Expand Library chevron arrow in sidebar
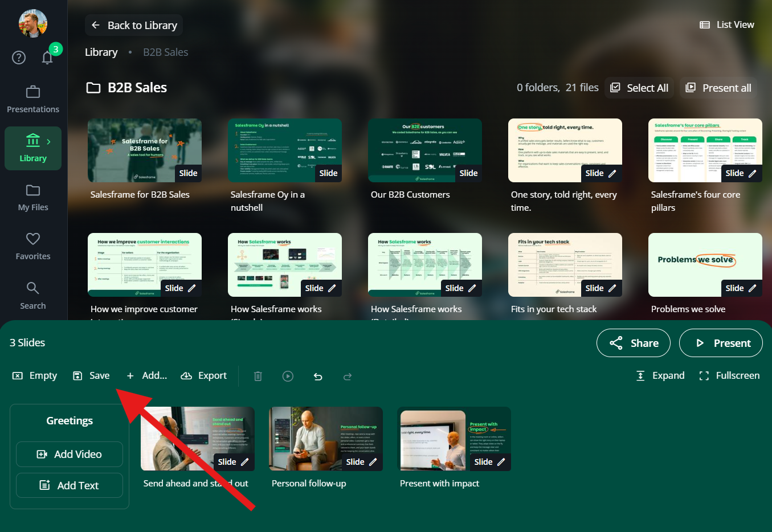This screenshot has height=532, width=772. click(x=49, y=141)
